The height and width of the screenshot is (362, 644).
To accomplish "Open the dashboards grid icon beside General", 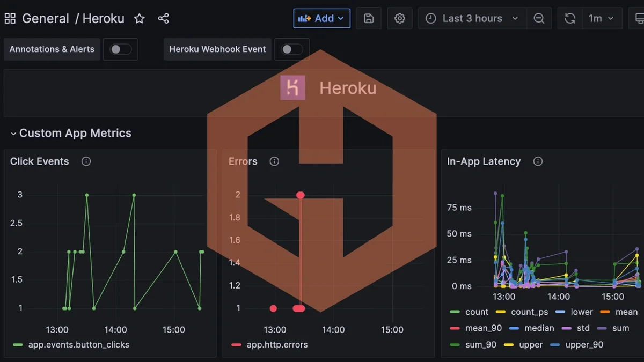I will (x=10, y=18).
